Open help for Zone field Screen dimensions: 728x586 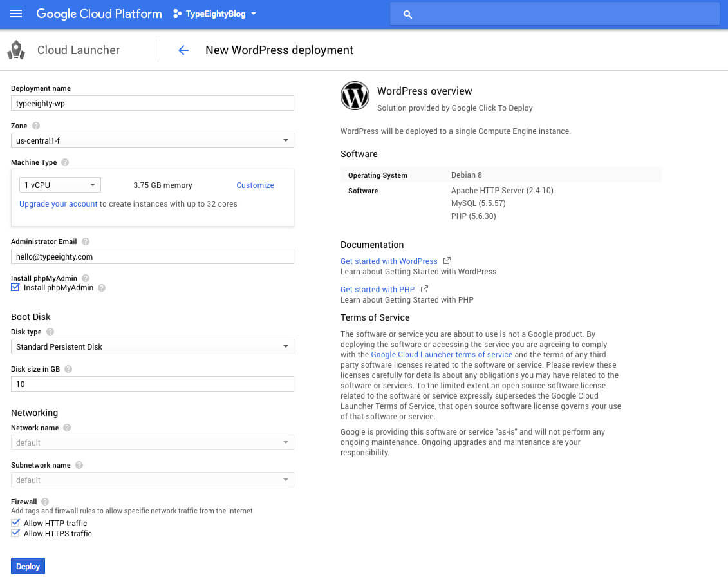(36, 126)
